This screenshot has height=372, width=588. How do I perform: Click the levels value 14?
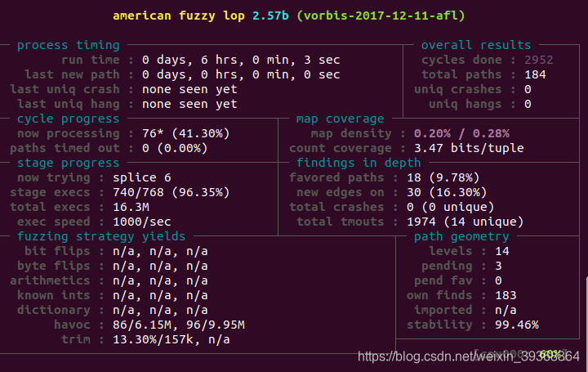(x=502, y=251)
